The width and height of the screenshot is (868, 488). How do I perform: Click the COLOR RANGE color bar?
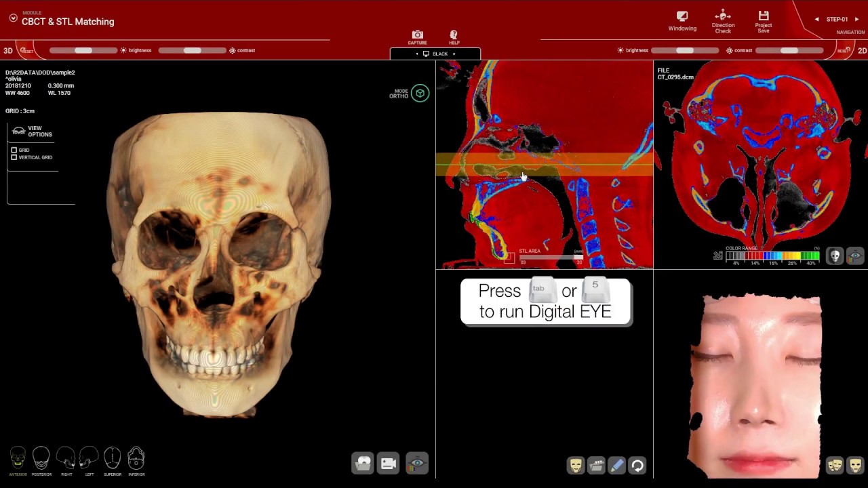(x=772, y=256)
